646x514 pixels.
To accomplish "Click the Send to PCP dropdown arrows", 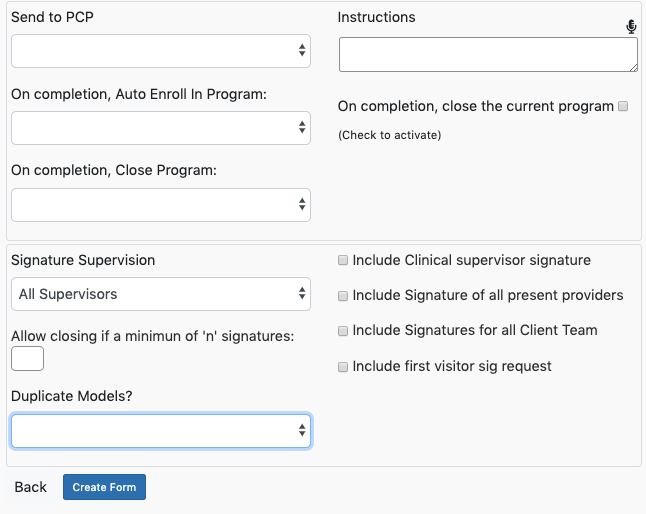I will click(x=302, y=50).
